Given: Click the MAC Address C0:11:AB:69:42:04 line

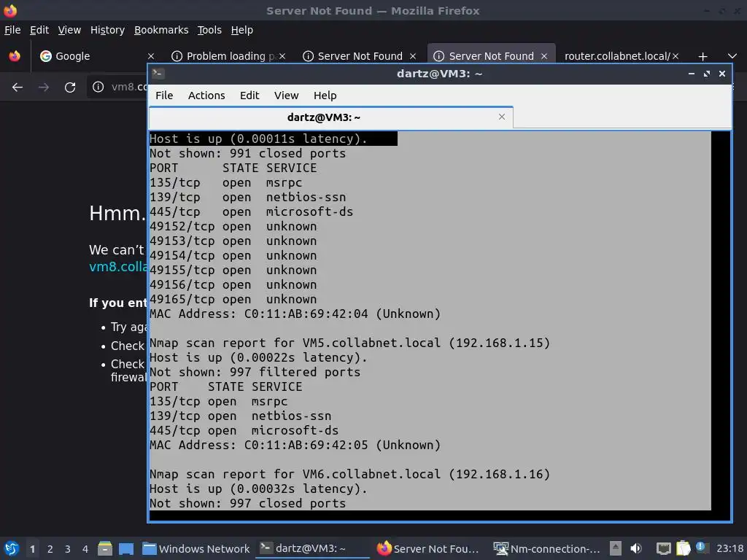Looking at the screenshot, I should pos(295,314).
